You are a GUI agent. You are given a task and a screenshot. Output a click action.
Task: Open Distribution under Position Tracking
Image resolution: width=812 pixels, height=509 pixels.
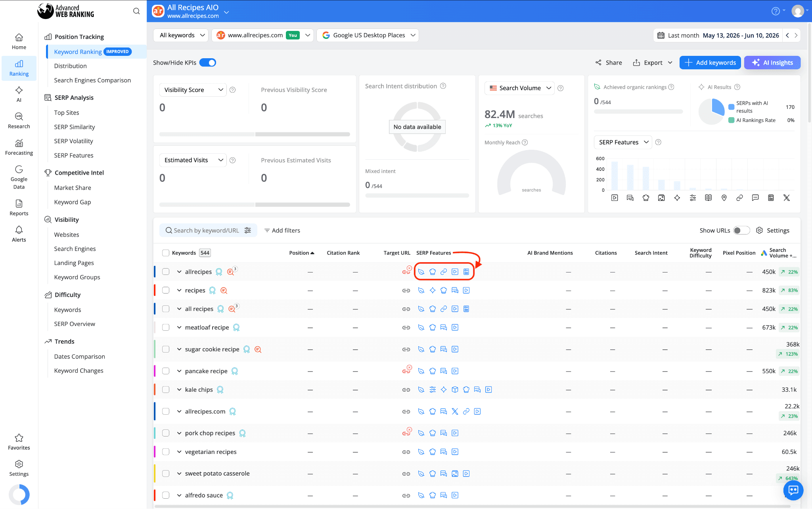coord(70,66)
